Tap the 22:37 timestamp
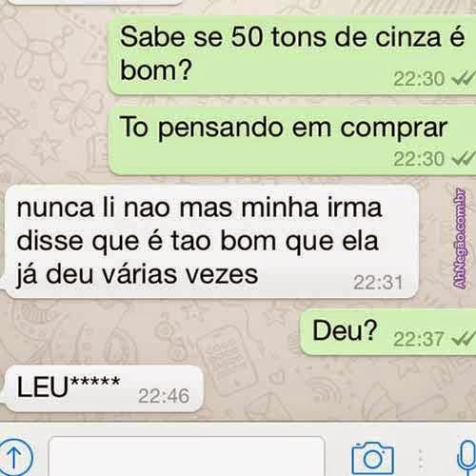Image resolution: width=476 pixels, height=476 pixels. (x=419, y=339)
